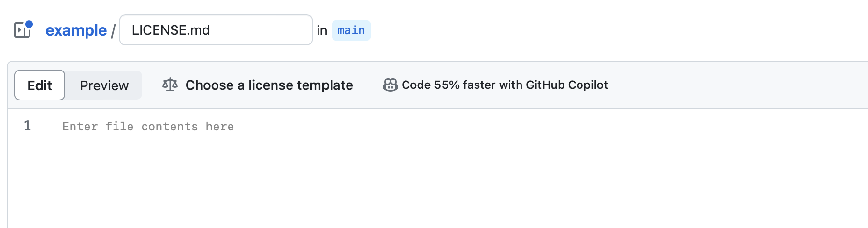Click the editor line to the right of the placeholder
Image resolution: width=868 pixels, height=228 pixels.
551,127
